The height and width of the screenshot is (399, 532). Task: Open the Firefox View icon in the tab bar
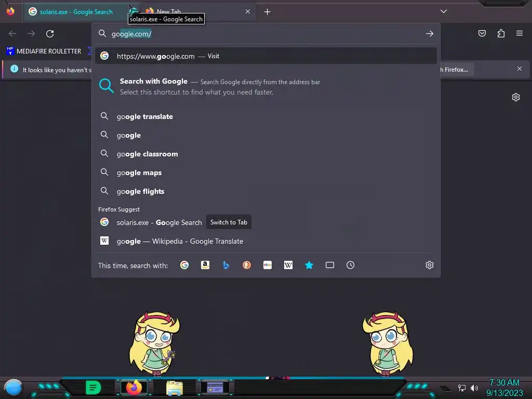(x=10, y=11)
